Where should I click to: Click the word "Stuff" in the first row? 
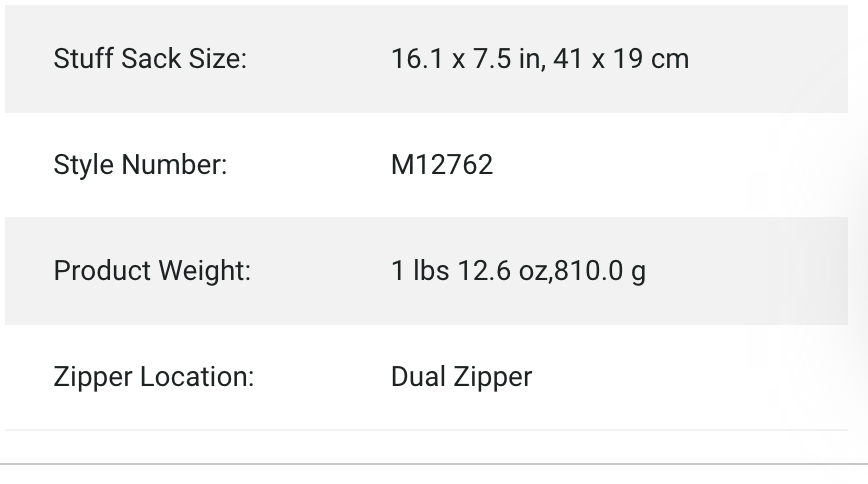83,58
